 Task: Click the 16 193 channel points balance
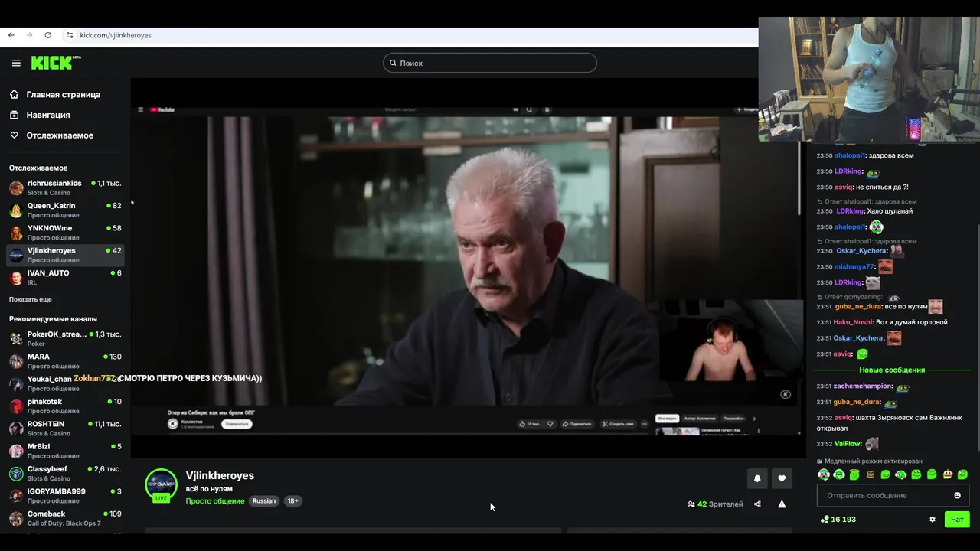coord(838,520)
